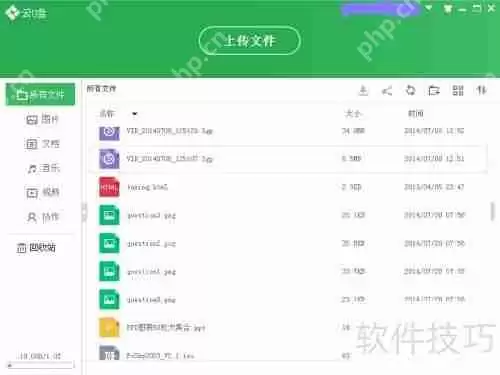Click the account name in title bar
Image resolution: width=500 pixels, height=375 pixels.
click(x=380, y=9)
